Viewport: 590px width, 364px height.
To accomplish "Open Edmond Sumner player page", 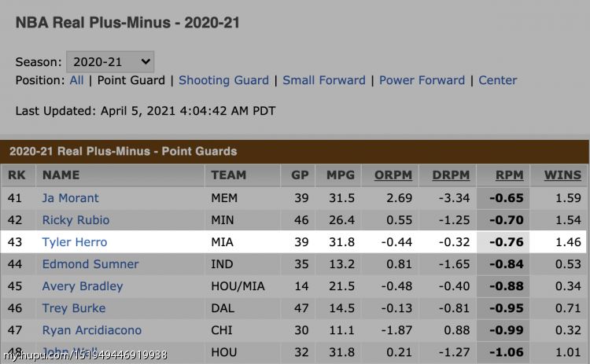I will click(90, 264).
